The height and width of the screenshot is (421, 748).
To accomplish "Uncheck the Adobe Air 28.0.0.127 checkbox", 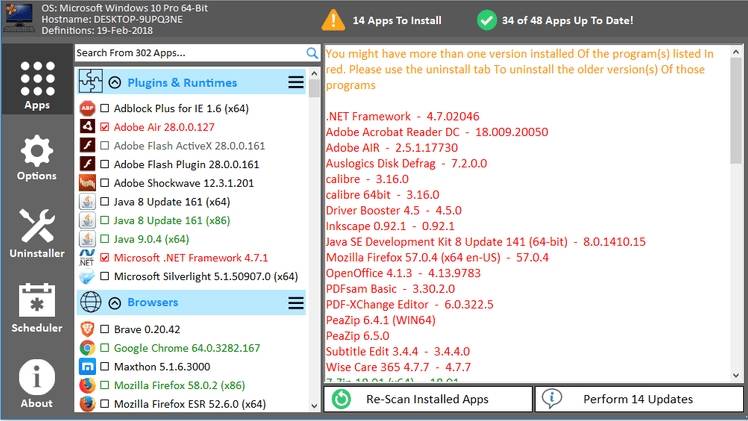I will (x=104, y=127).
